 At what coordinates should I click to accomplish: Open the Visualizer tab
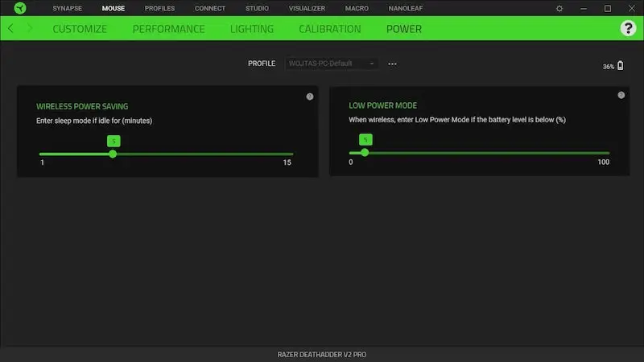click(307, 8)
